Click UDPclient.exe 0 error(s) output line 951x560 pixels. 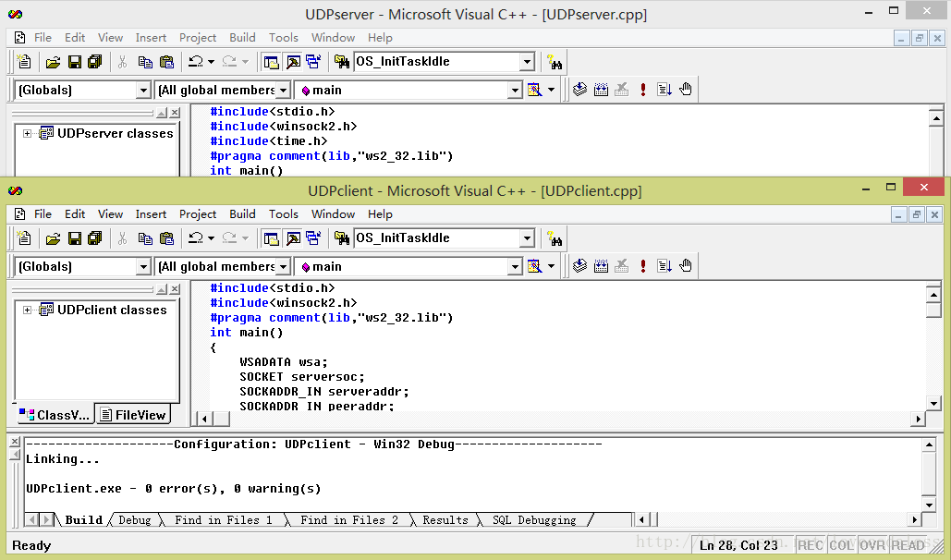(174, 489)
